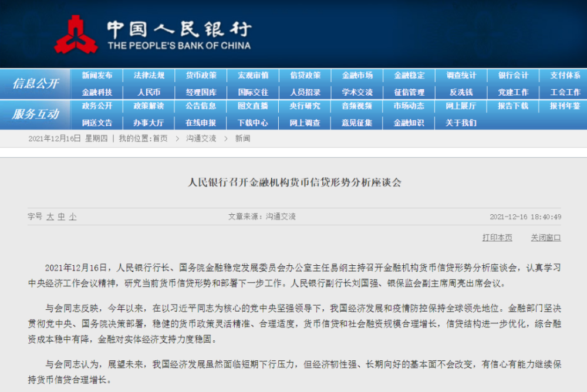Open 关于我们 menu item
Screen dimensions: 587x392
click(x=461, y=123)
